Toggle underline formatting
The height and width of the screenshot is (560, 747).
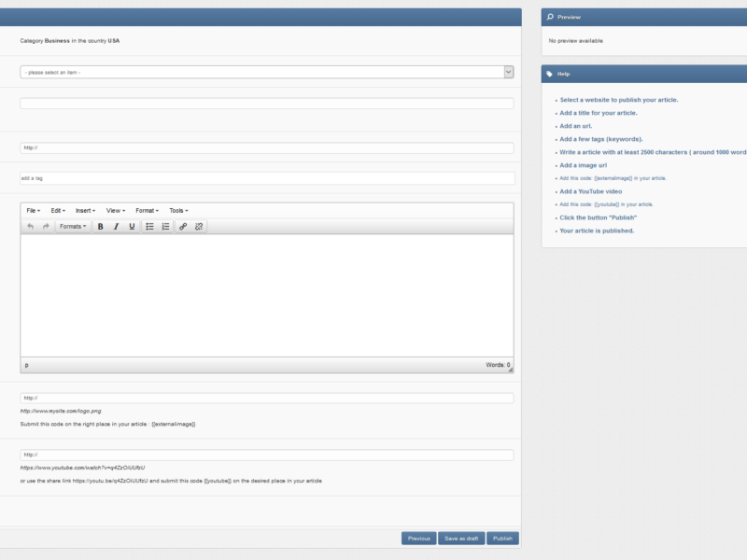tap(132, 227)
